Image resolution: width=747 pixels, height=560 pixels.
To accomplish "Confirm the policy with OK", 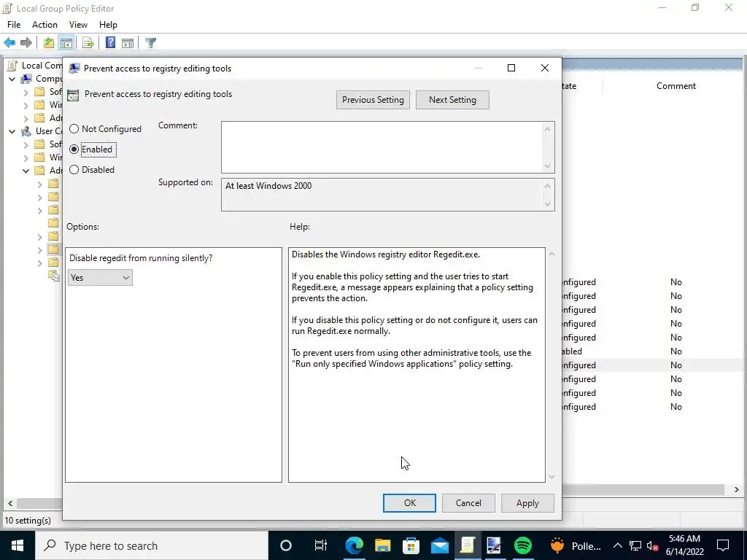I will click(410, 503).
